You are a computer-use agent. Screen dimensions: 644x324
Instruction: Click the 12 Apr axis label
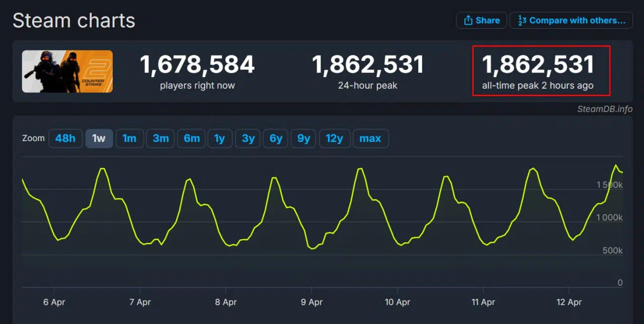click(569, 302)
